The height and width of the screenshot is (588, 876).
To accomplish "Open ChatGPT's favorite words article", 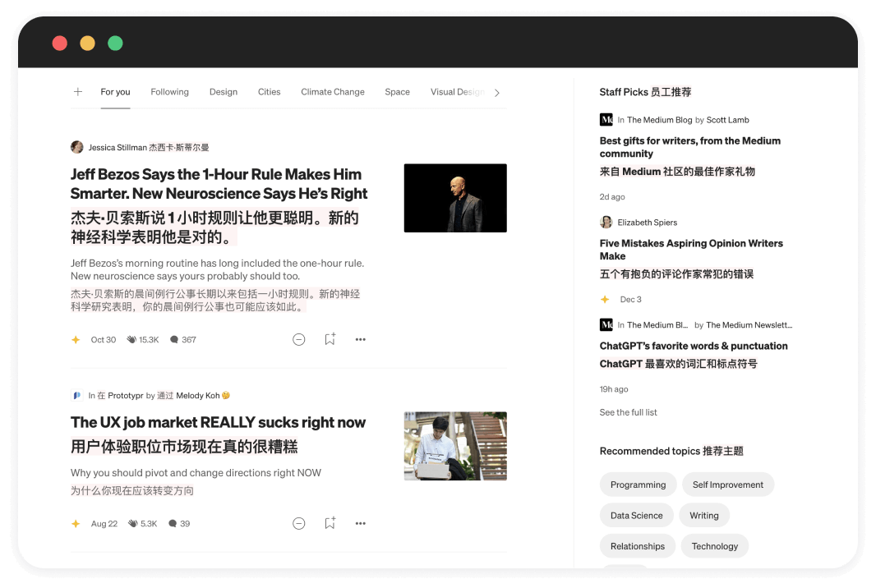I will tap(694, 346).
